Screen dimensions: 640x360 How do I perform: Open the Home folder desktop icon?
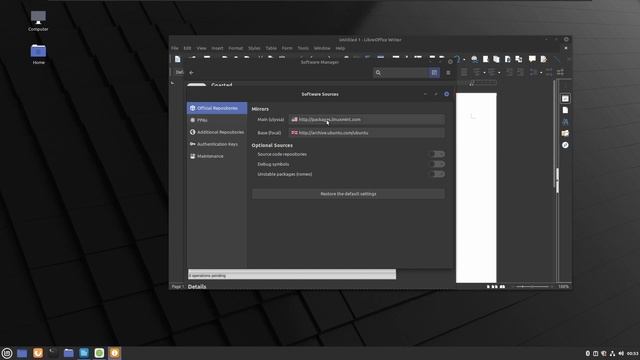coord(38,54)
